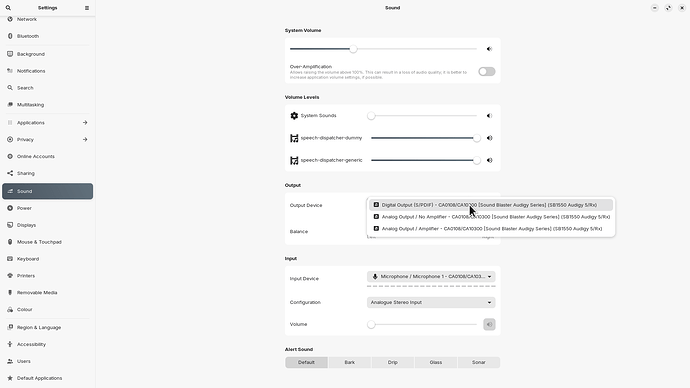The image size is (690, 388).
Task: Choose the Glass alert sound
Action: [436, 362]
